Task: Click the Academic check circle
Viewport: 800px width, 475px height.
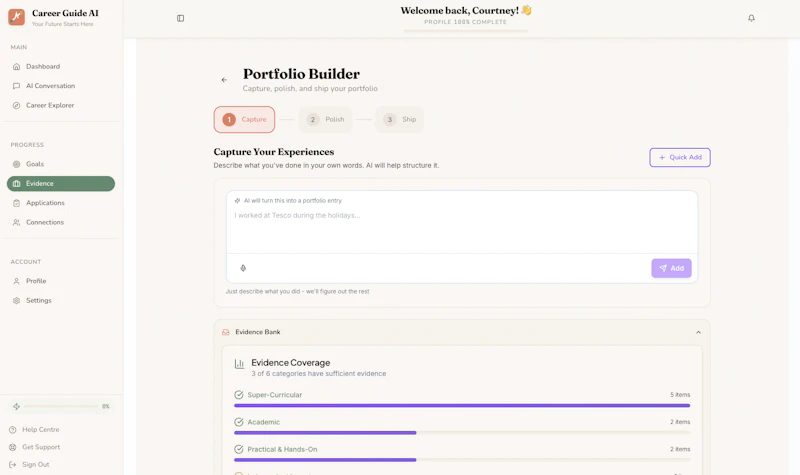Action: [x=238, y=422]
